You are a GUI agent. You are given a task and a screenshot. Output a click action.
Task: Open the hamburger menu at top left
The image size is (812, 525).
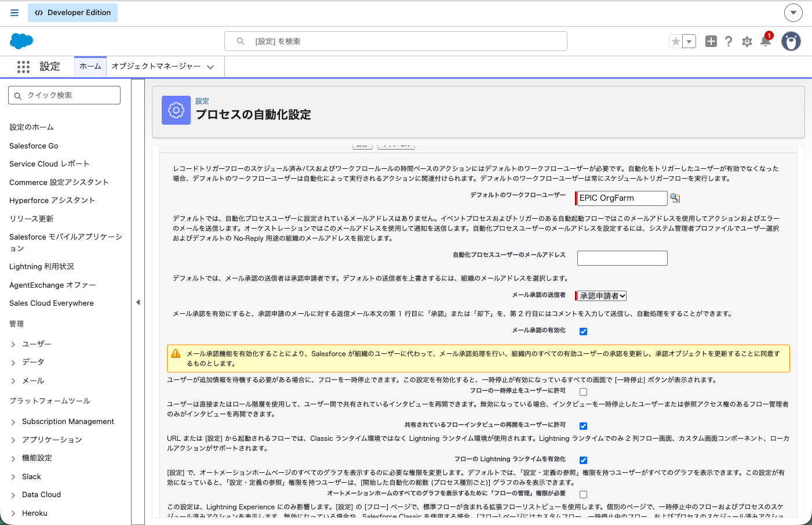[x=14, y=12]
